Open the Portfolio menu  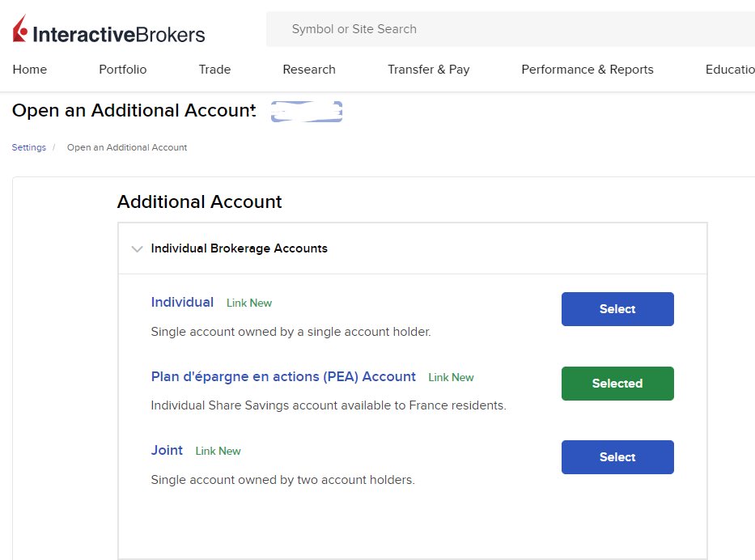pyautogui.click(x=123, y=70)
